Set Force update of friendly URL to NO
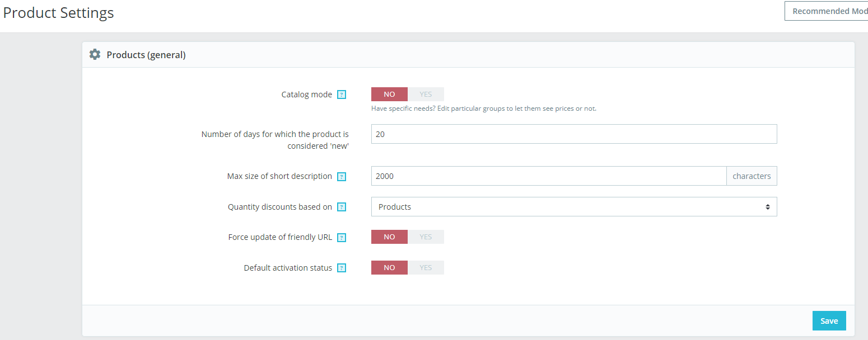The width and height of the screenshot is (868, 340). [389, 237]
